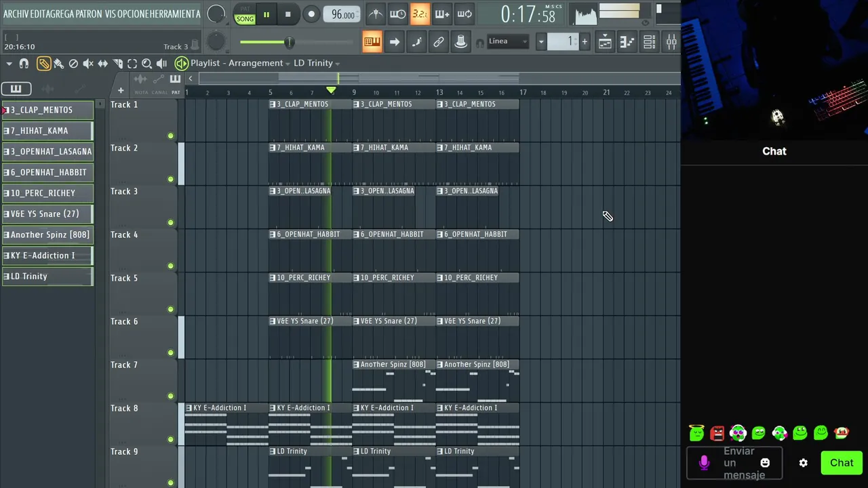Select the playlist zoom tool
The height and width of the screenshot is (488, 868).
tap(146, 64)
